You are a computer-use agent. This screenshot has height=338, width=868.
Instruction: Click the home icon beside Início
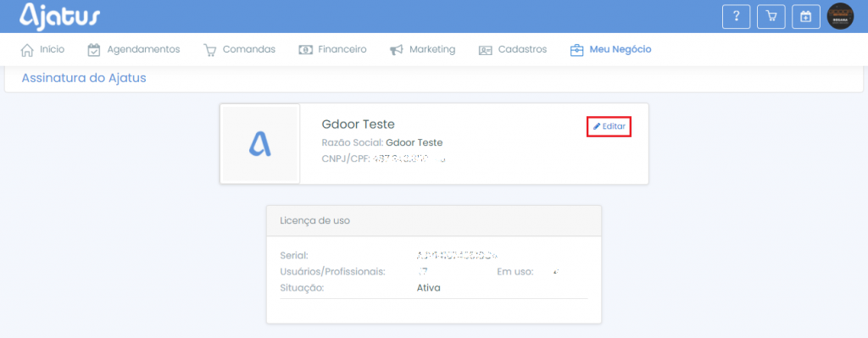click(x=27, y=50)
